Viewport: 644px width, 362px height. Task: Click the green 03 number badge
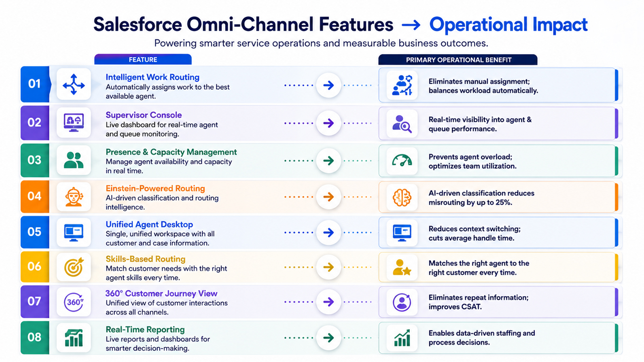[35, 160]
